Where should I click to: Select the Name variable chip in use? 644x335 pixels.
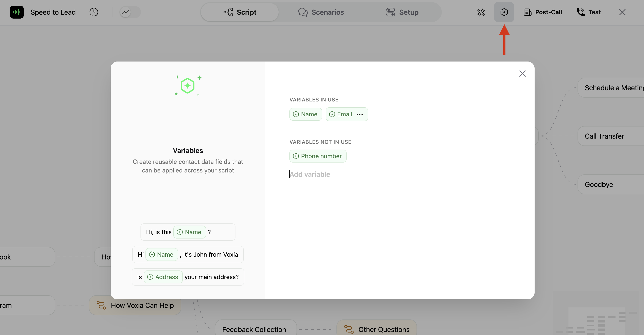(x=306, y=114)
